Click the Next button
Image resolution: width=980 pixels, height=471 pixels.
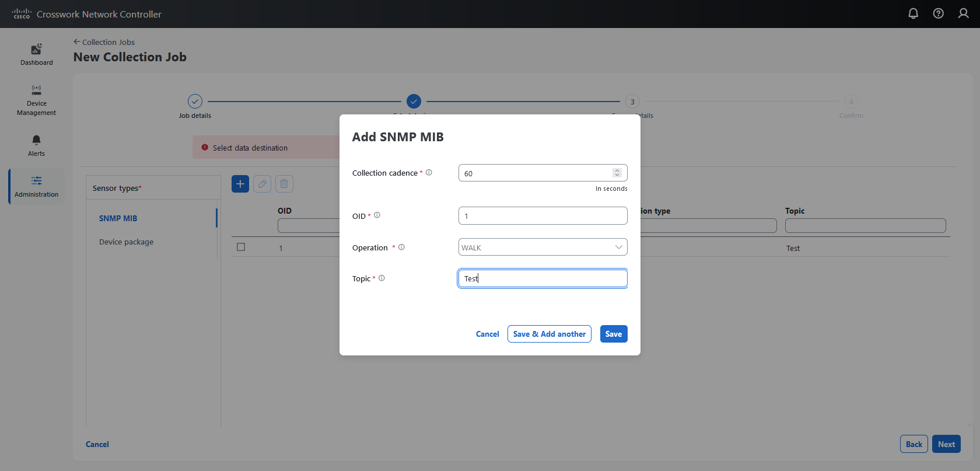[x=946, y=444]
